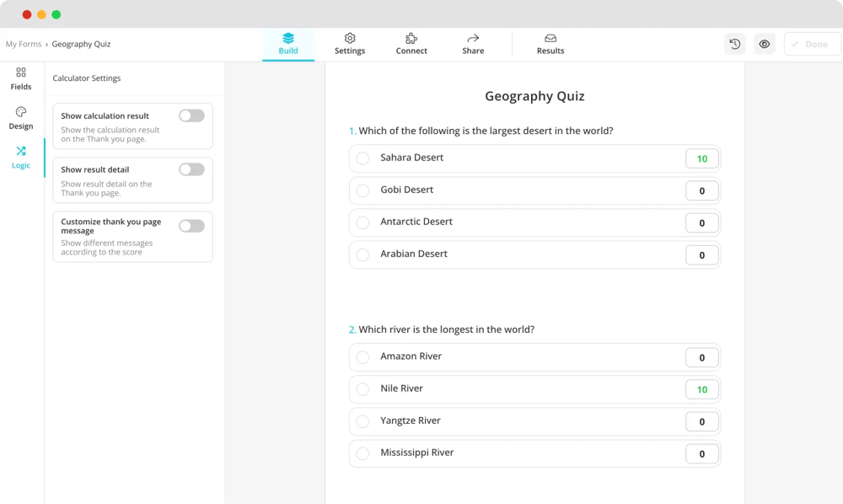
Task: Go back to My Forms
Action: [24, 44]
